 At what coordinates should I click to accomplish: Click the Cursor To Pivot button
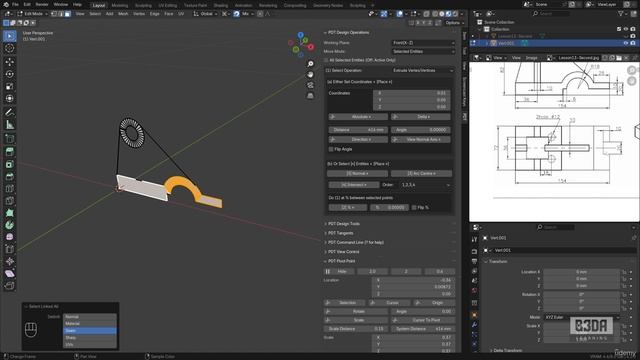coord(423,320)
